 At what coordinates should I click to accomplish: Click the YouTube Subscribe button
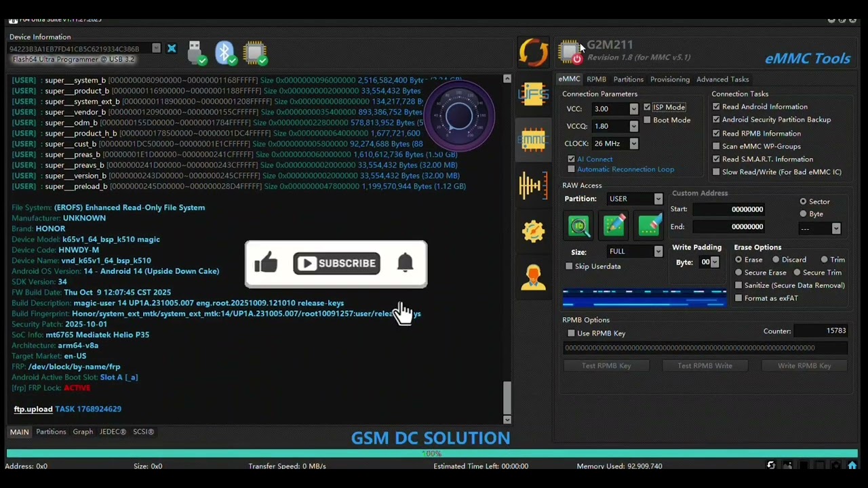(x=336, y=263)
